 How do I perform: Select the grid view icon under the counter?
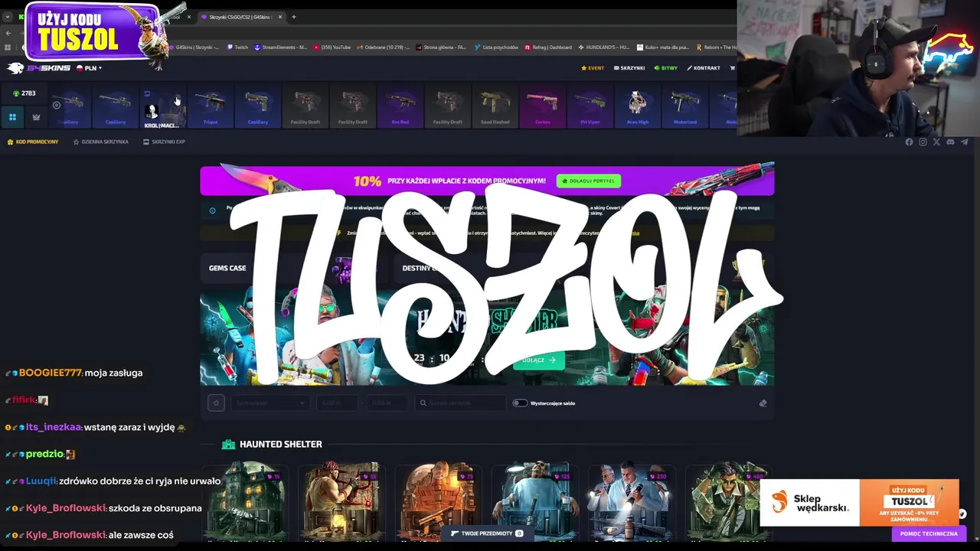click(12, 117)
